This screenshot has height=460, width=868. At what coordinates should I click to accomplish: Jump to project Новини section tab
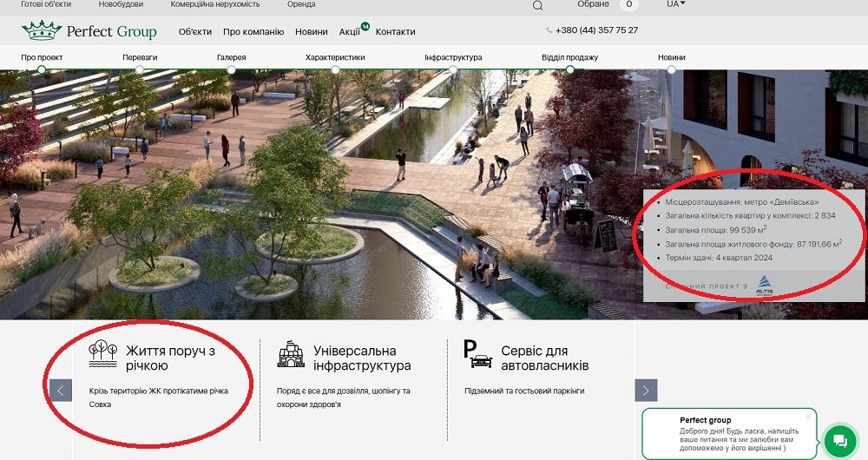click(x=672, y=57)
